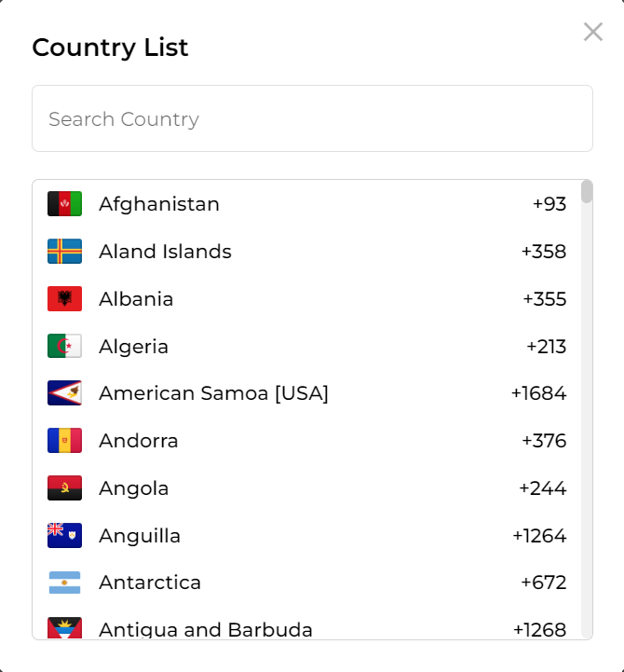
Task: Click the Afghanistan flag icon
Action: (x=64, y=203)
